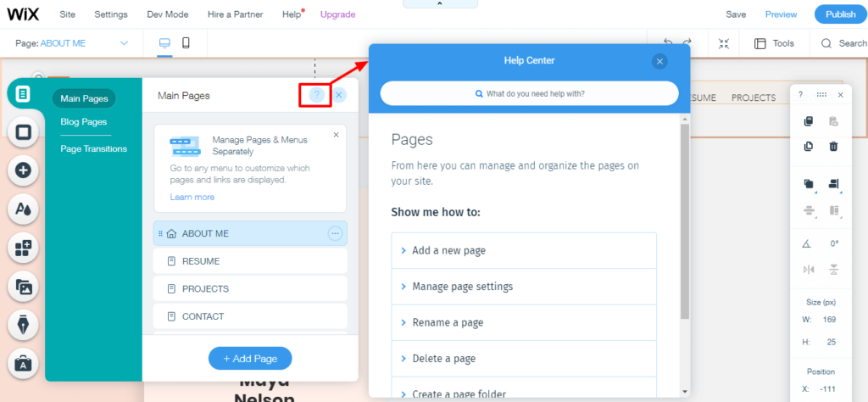The image size is (868, 402).
Task: Click the Match size icon in toolbar panel
Action: [x=834, y=210]
